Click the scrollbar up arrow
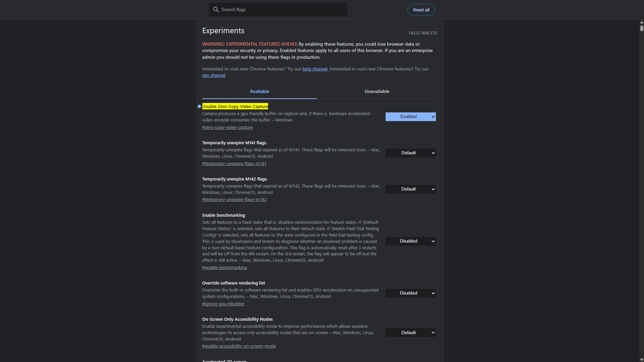The width and height of the screenshot is (644, 362). (x=641, y=22)
